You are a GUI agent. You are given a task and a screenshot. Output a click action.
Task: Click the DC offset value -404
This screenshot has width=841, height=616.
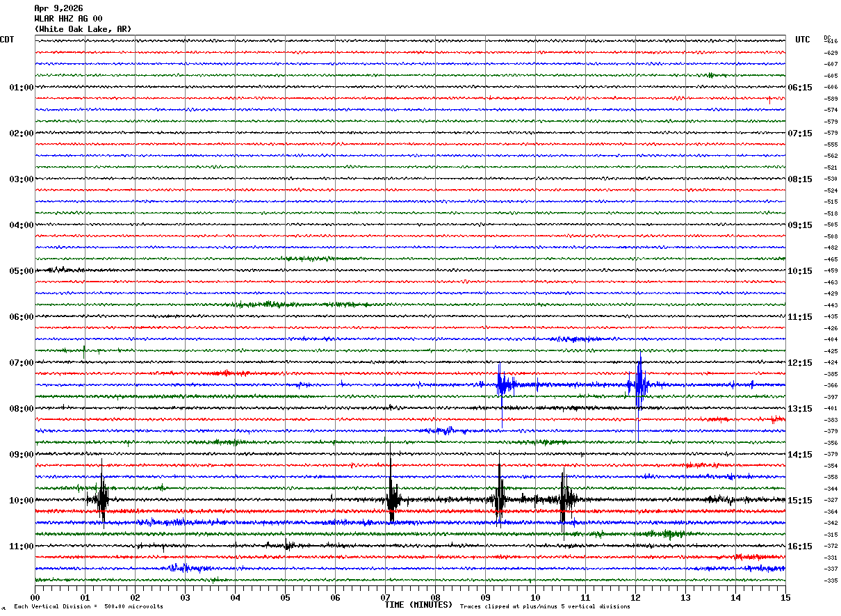pos(831,339)
